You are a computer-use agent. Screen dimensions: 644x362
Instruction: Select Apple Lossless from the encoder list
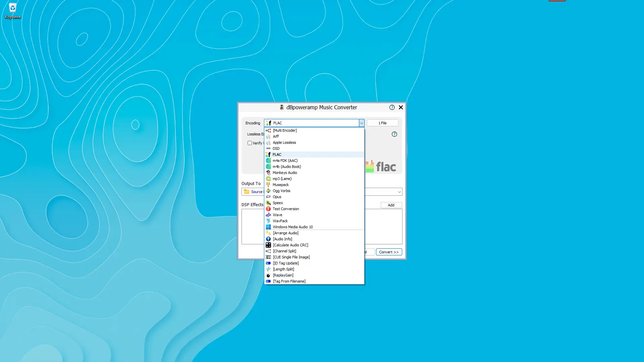point(284,142)
